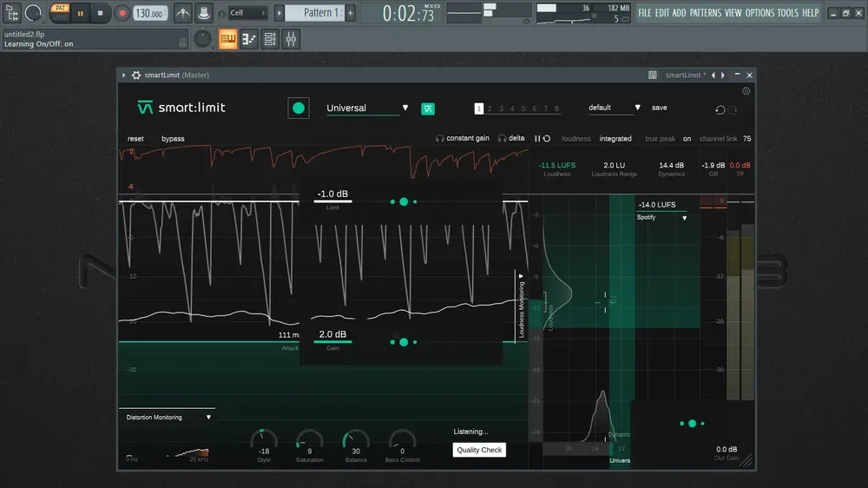This screenshot has height=488, width=868.
Task: Open the EDIT menu
Action: click(x=662, y=13)
